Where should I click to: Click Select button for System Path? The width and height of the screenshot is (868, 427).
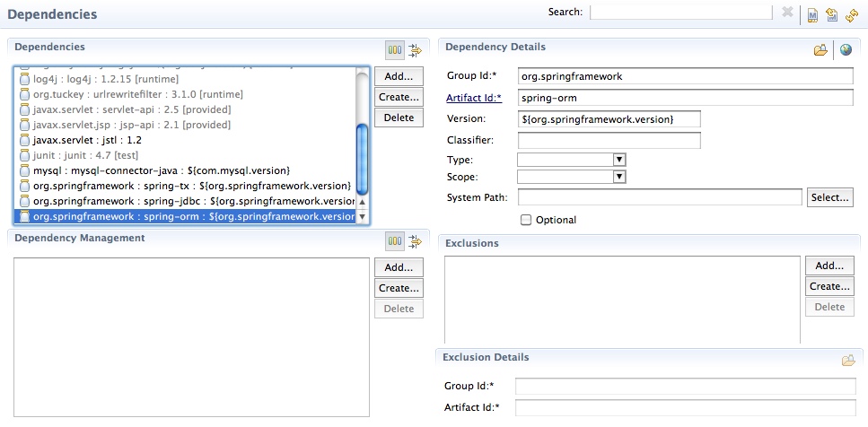point(829,197)
